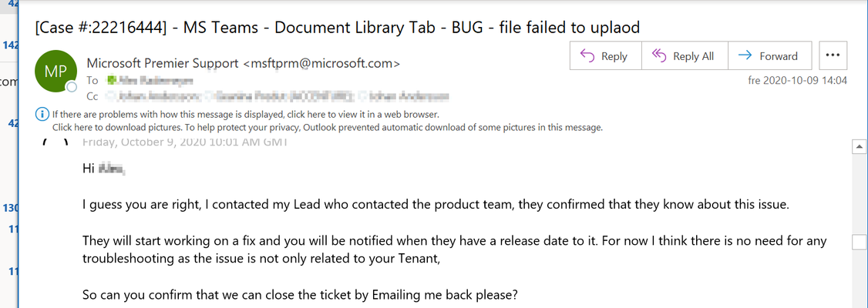Click the Case #:22216444 subject line
The image size is (868, 308).
(x=337, y=27)
